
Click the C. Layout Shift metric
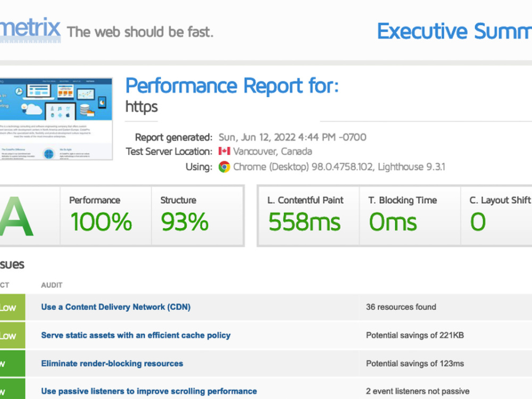[496, 215]
